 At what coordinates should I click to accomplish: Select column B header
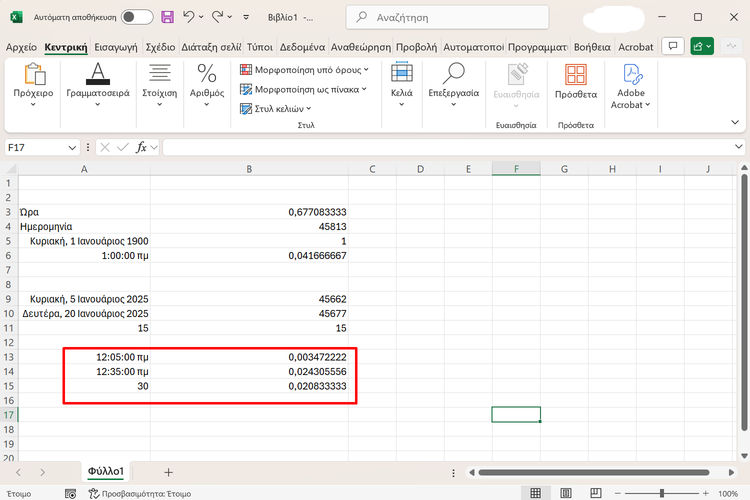click(249, 169)
